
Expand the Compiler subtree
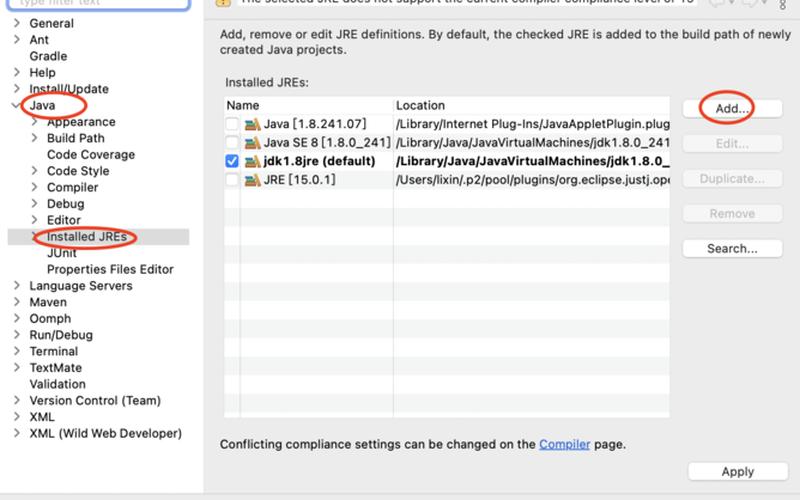coord(34,187)
